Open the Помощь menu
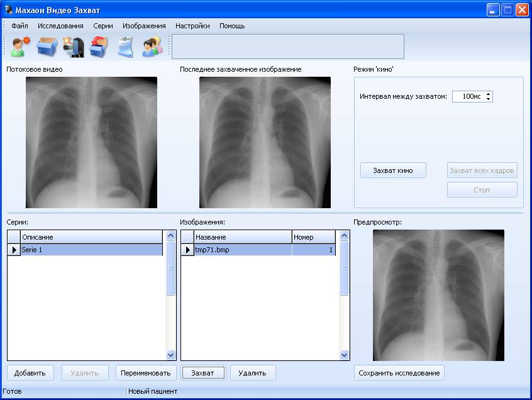This screenshot has width=532, height=400. coord(232,26)
